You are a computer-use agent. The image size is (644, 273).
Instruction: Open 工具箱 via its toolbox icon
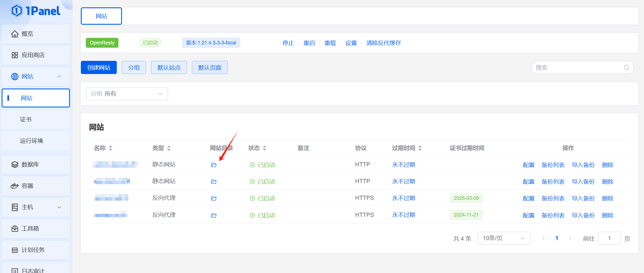click(15, 229)
